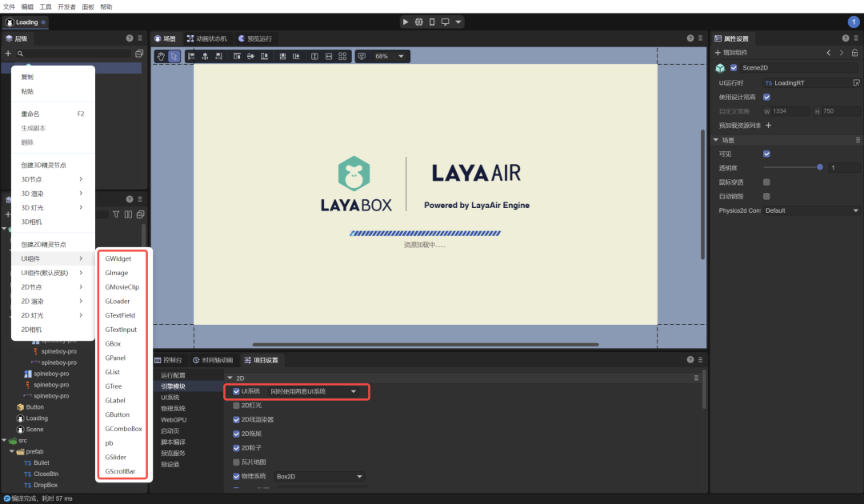Click plus next to 预加载资源列表
Screen dimensions: 864x504
(x=768, y=125)
